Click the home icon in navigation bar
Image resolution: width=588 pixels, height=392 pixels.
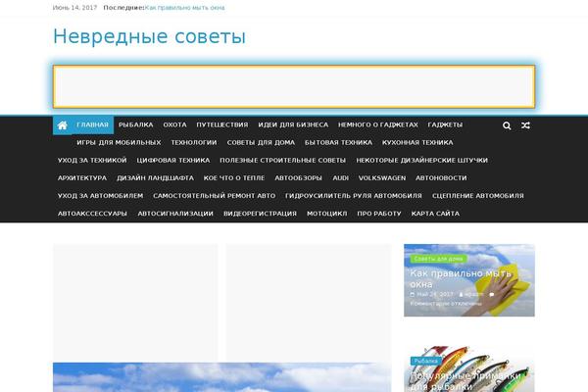click(63, 124)
